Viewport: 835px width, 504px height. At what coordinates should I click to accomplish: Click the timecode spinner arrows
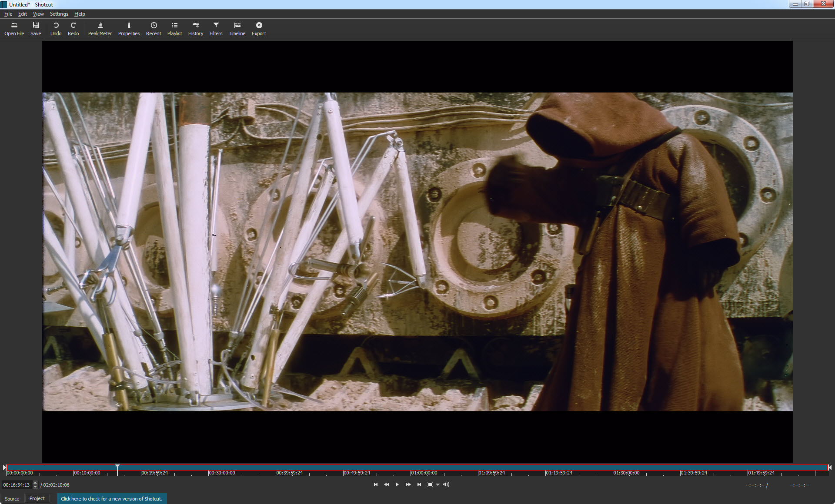pos(35,485)
